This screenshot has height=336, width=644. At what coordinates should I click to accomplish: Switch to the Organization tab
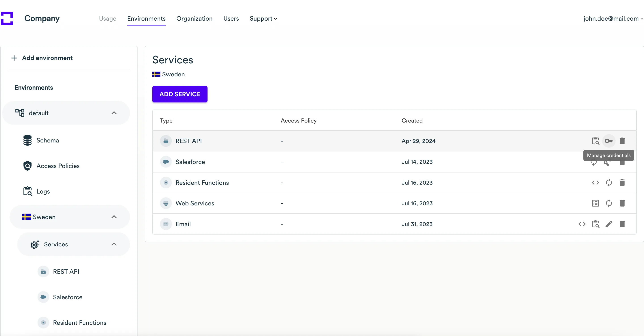(194, 19)
